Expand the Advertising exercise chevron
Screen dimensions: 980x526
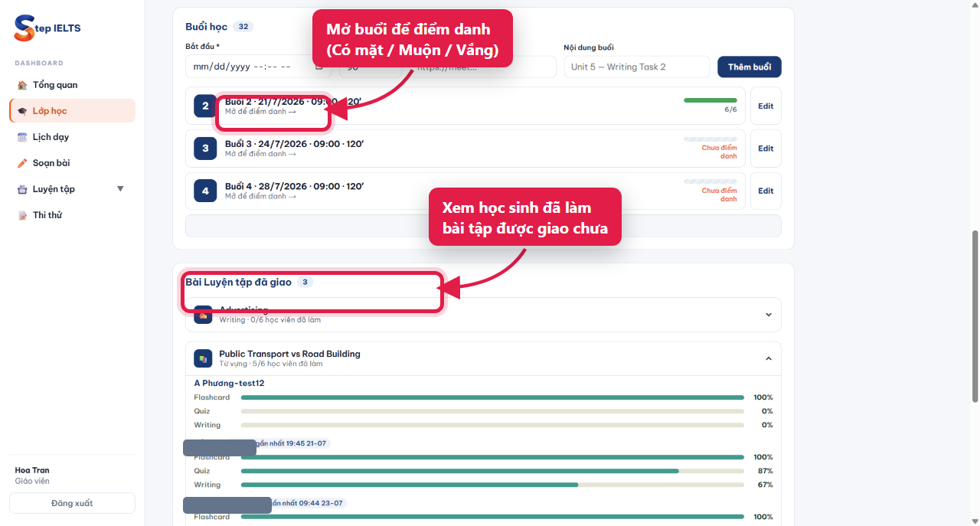[x=769, y=315]
